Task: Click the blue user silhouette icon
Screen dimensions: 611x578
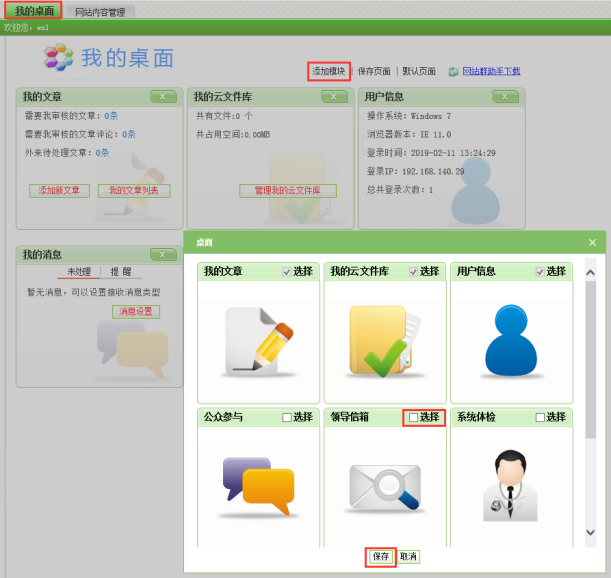Action: pos(512,339)
